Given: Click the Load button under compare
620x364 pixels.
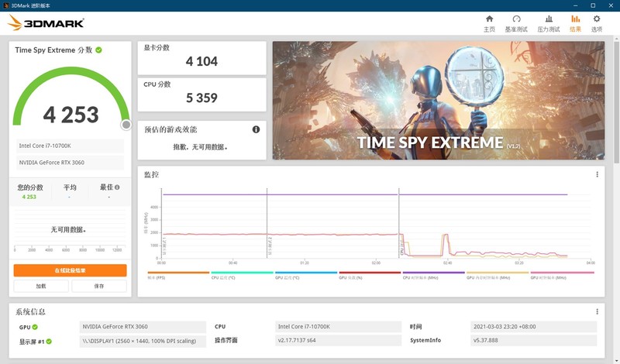Looking at the screenshot, I should point(41,286).
